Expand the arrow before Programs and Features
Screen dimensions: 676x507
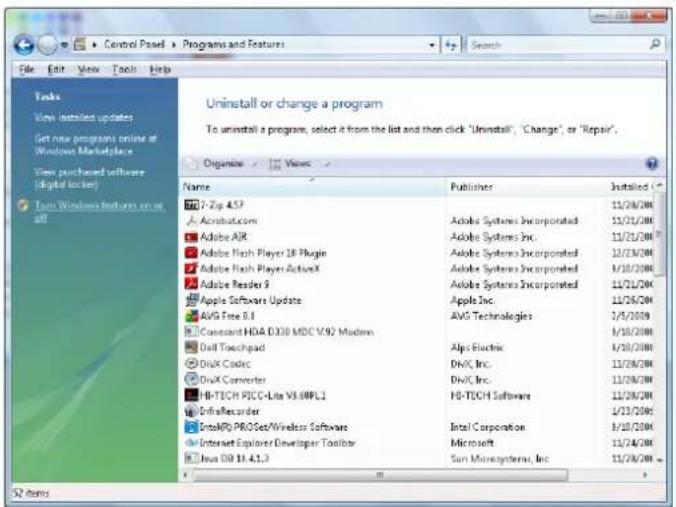pyautogui.click(x=174, y=44)
